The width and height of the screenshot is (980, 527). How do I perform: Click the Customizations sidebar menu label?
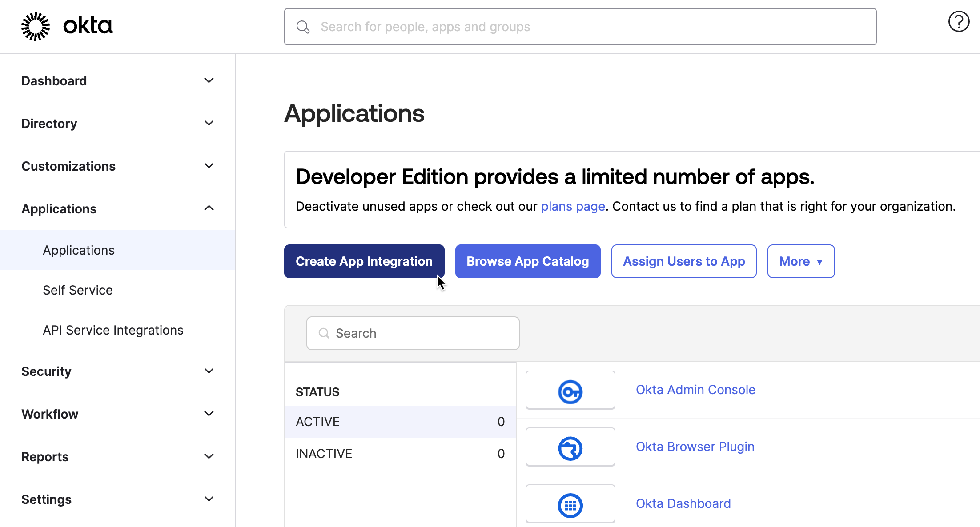pos(68,166)
